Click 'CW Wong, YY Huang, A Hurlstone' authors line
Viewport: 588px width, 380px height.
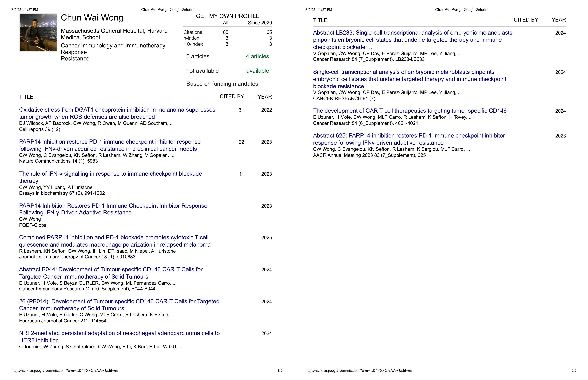pos(56,188)
